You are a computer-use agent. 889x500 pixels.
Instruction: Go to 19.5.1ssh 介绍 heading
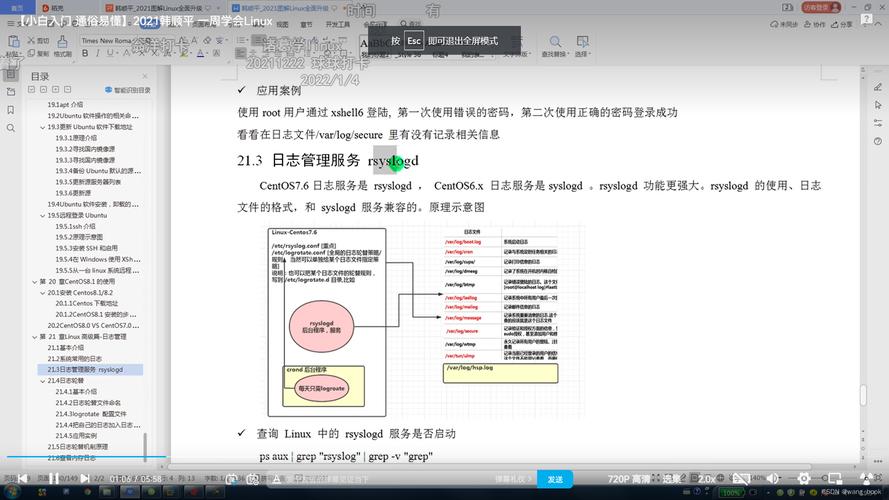[x=75, y=226]
